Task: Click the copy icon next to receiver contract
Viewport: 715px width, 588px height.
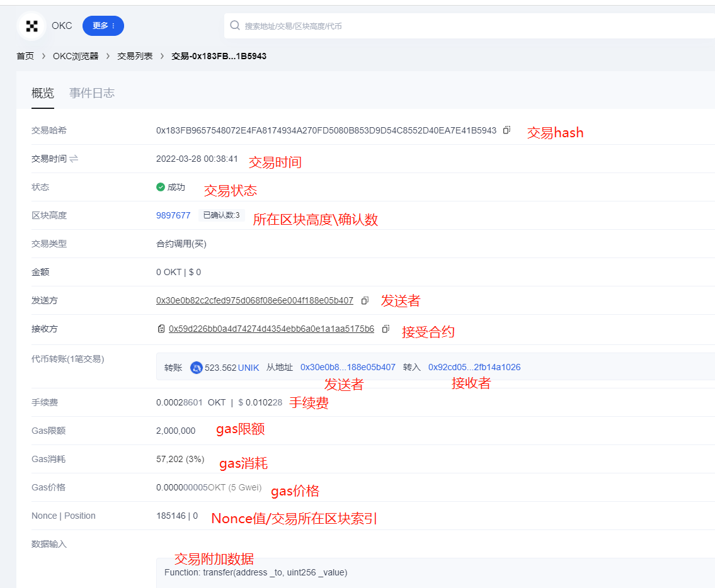Action: point(384,329)
